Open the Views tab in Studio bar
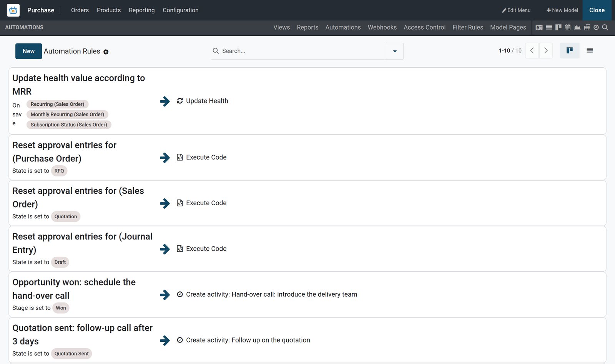Viewport: 615px width, 364px height. click(282, 27)
